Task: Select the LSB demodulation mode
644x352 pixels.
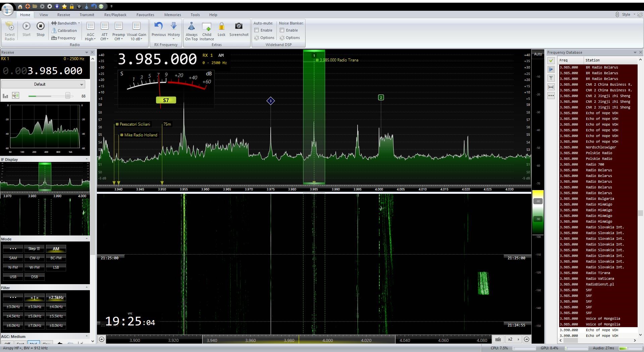Action: (56, 267)
